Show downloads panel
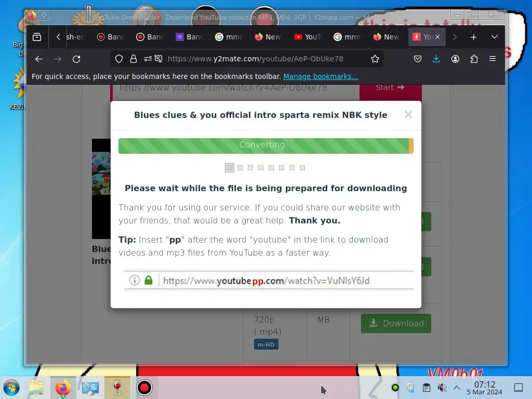This screenshot has width=532, height=399. tap(436, 59)
